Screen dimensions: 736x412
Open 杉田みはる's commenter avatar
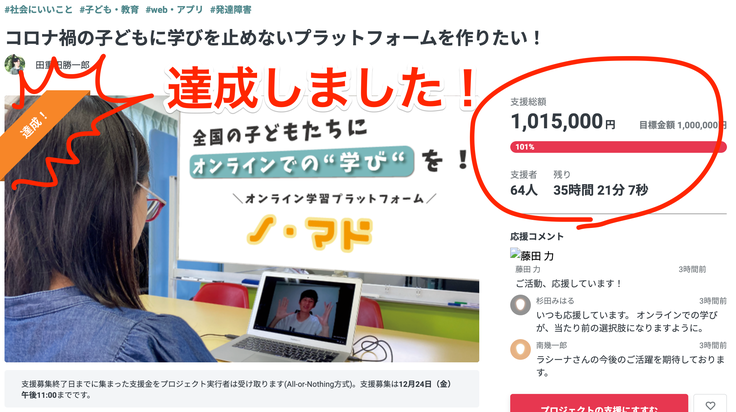520,305
